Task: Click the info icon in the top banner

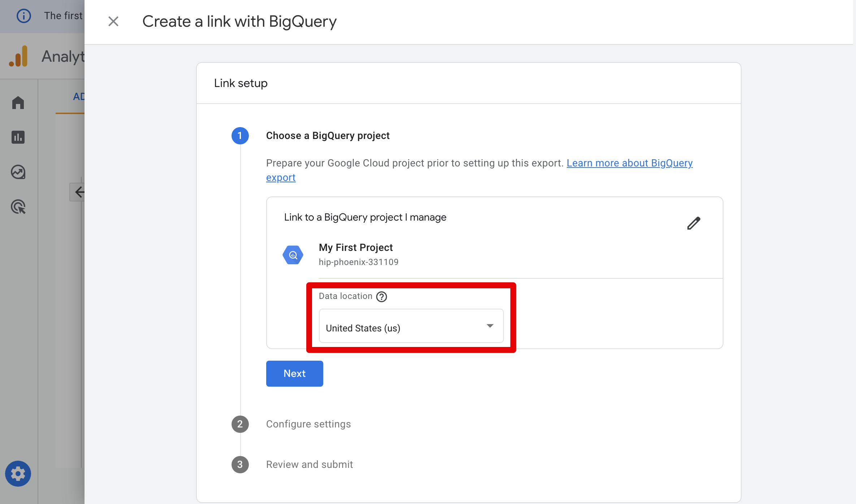Action: tap(23, 16)
